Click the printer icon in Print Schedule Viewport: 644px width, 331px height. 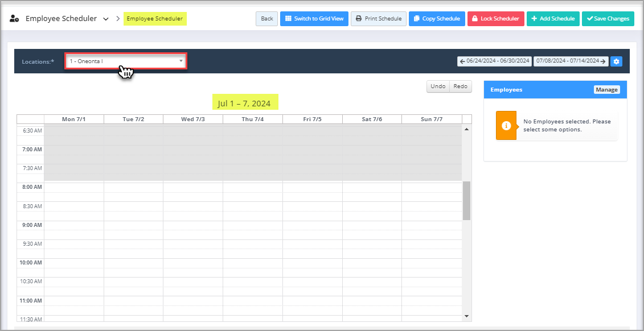pos(359,18)
